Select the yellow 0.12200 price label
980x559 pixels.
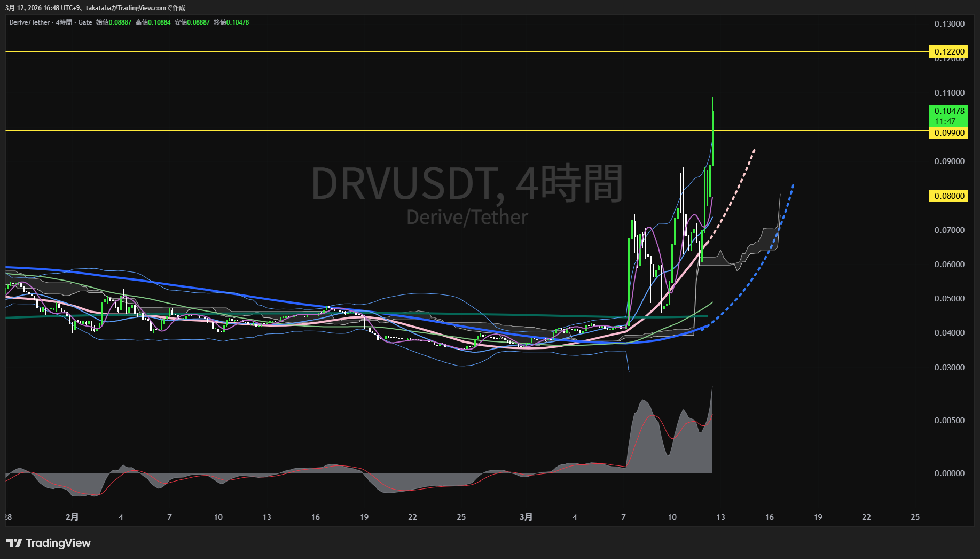(949, 52)
